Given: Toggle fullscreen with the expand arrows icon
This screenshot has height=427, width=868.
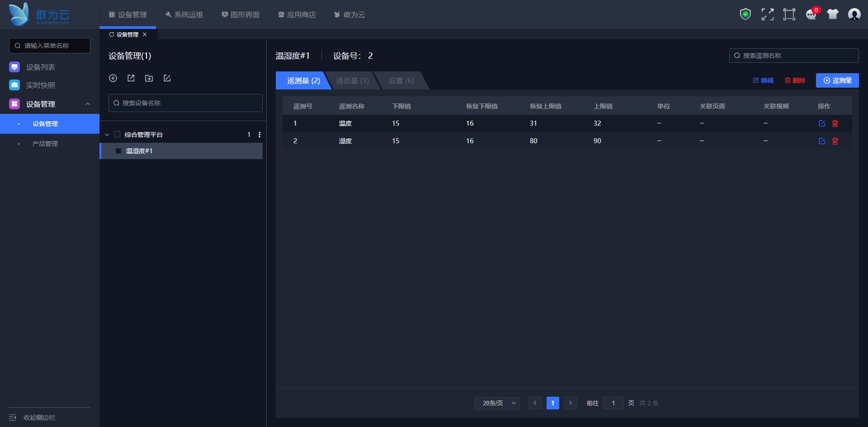Looking at the screenshot, I should (767, 14).
